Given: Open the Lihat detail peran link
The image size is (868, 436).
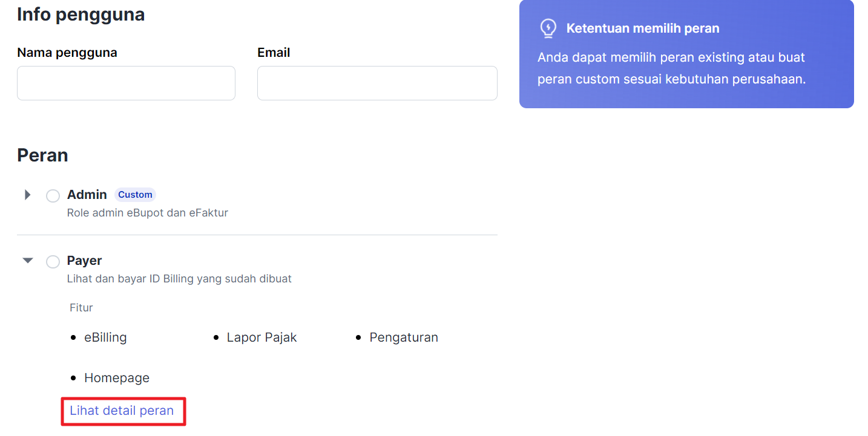Looking at the screenshot, I should pyautogui.click(x=122, y=411).
